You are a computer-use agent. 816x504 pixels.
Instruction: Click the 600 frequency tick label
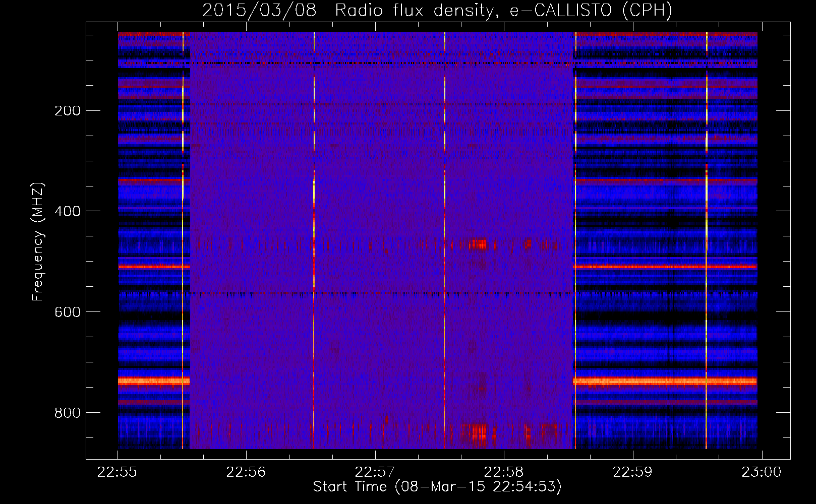pyautogui.click(x=68, y=312)
